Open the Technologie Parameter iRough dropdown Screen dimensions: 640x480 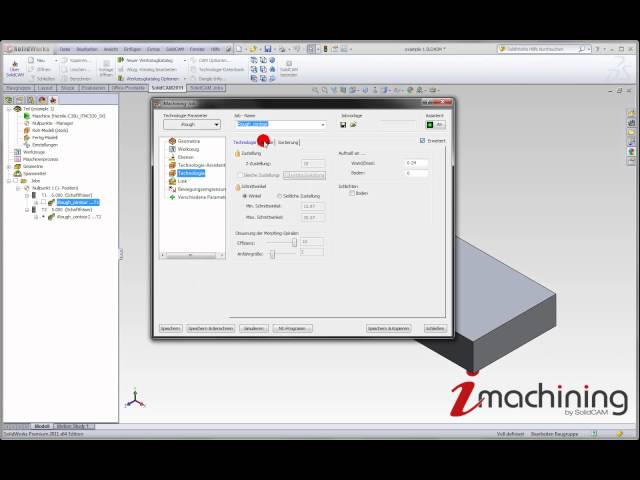tap(192, 124)
